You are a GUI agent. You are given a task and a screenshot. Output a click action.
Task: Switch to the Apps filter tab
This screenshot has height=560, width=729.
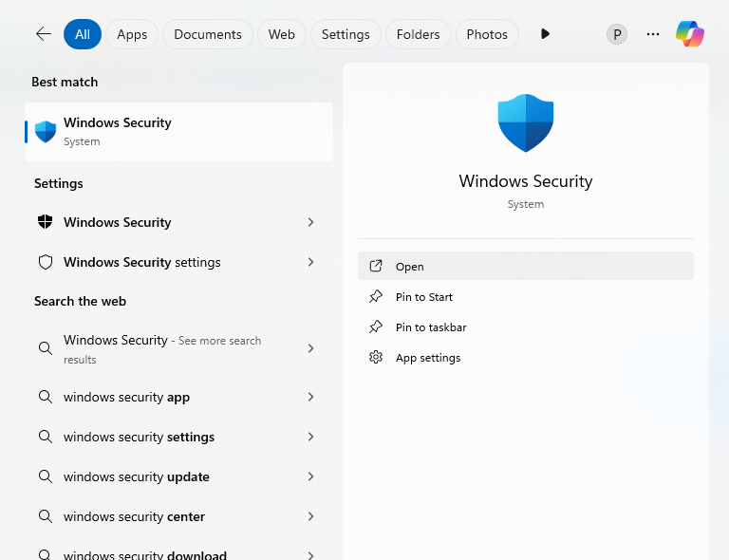coord(132,34)
